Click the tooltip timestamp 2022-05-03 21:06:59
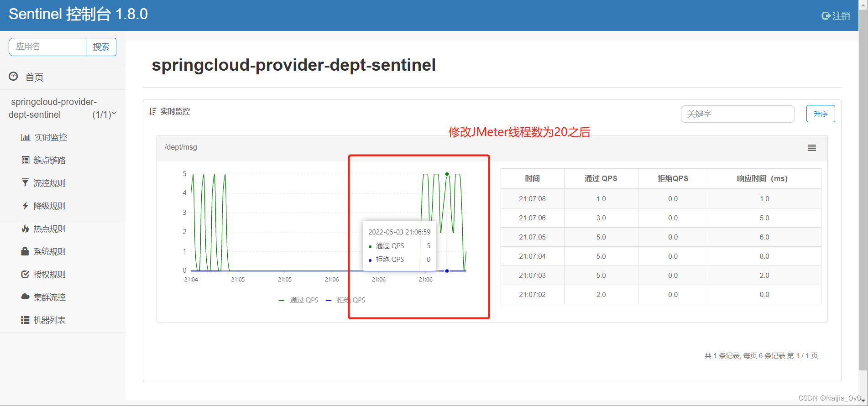 pos(399,232)
